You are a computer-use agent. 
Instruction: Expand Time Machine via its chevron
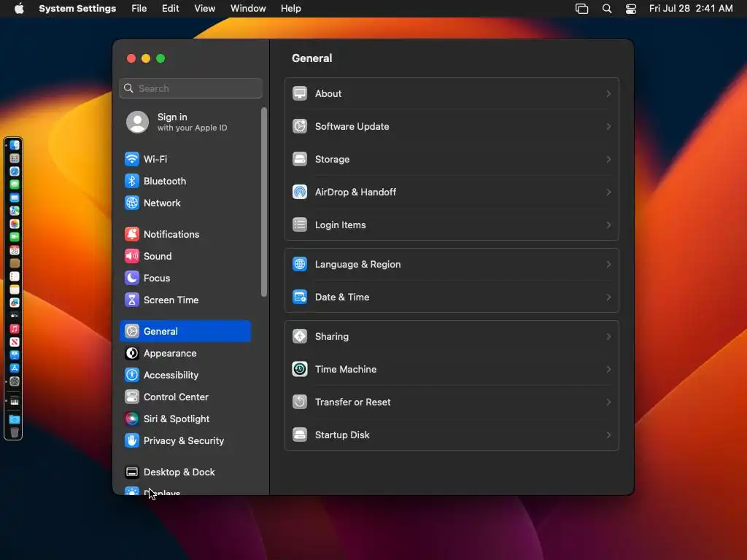click(x=608, y=370)
